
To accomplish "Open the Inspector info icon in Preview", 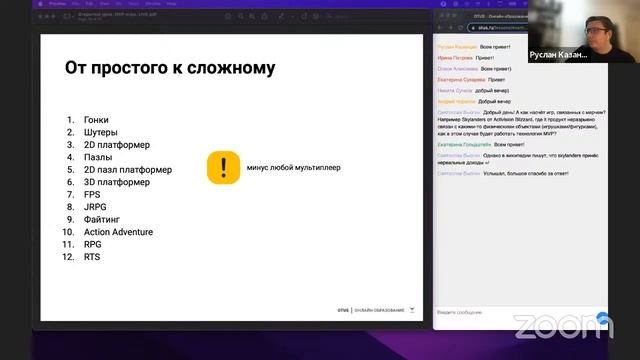I will coord(228,16).
